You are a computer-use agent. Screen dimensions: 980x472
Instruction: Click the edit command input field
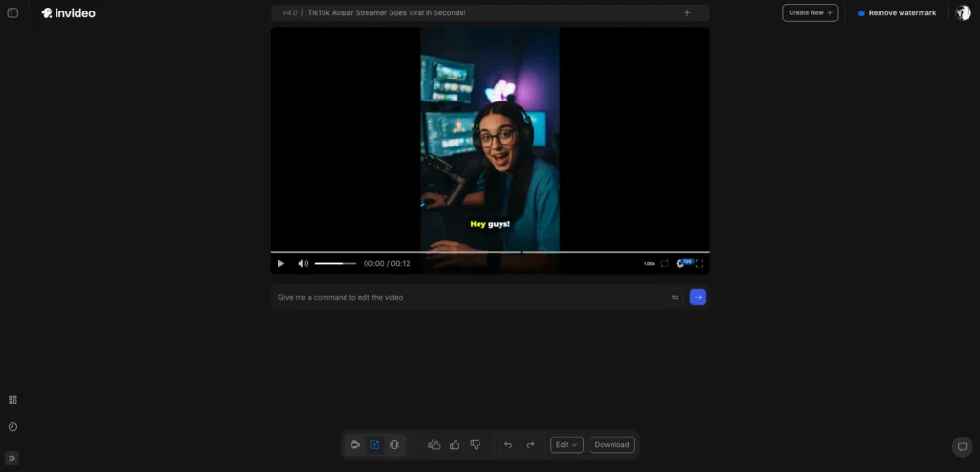point(469,297)
